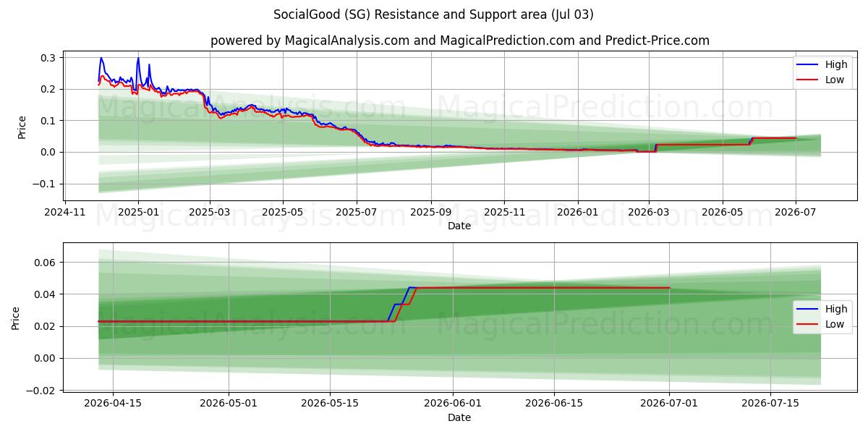The image size is (868, 434).
Task: Click the '2026-05-15' tick label
Action: point(330,404)
